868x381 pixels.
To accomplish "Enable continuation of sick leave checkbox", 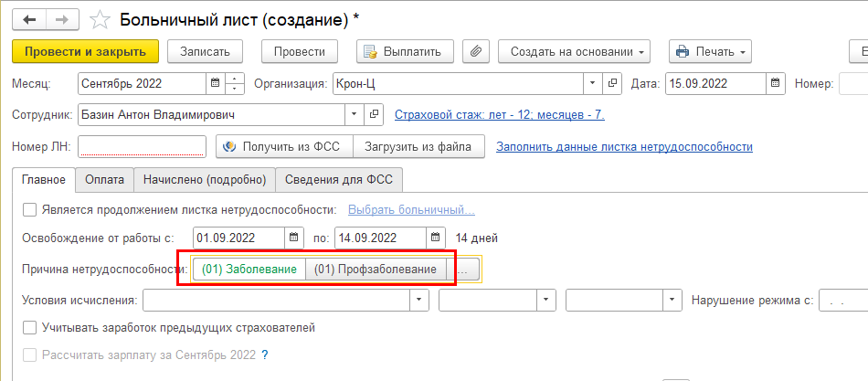I will pyautogui.click(x=30, y=209).
